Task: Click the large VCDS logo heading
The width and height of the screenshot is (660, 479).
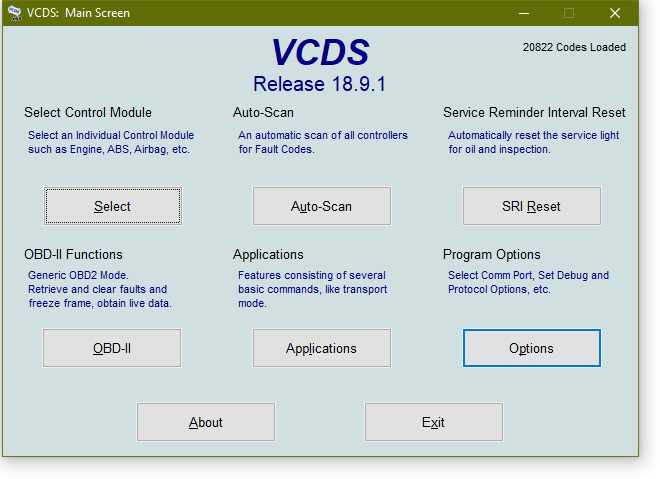Action: click(x=320, y=52)
